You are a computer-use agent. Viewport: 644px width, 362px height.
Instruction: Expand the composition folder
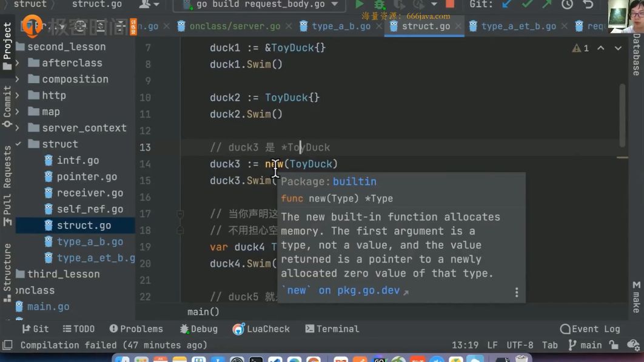click(17, 79)
